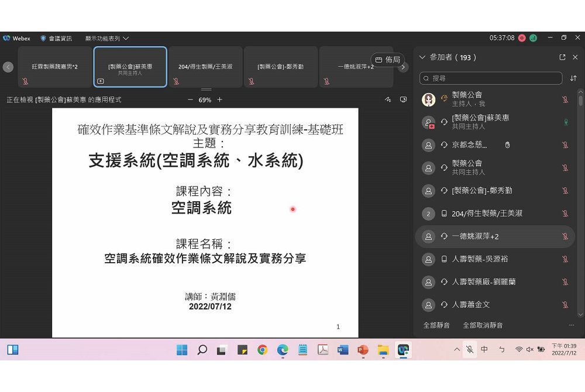Click shared content view options icon
Viewport: 585px width, 392px height.
point(403,99)
